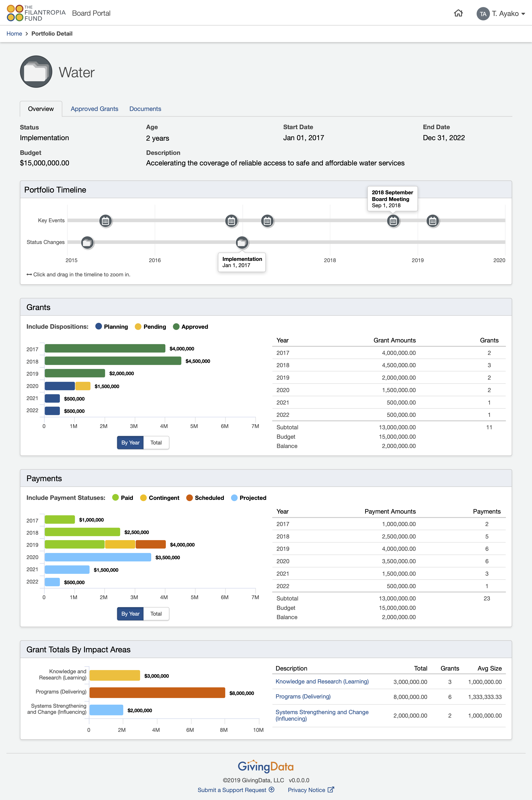
Task: Click the $15,000,000.00 Budget value
Action: [44, 163]
